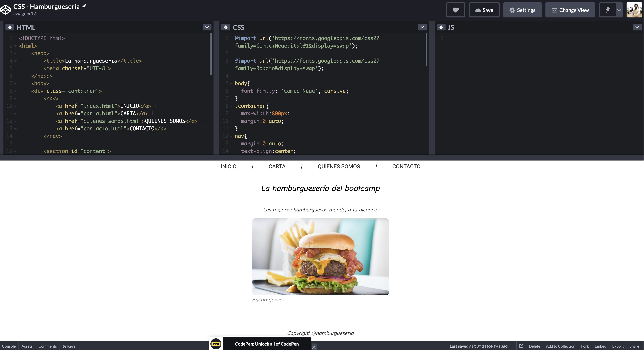This screenshot has width=644, height=350.
Task: Save the pen
Action: point(484,10)
